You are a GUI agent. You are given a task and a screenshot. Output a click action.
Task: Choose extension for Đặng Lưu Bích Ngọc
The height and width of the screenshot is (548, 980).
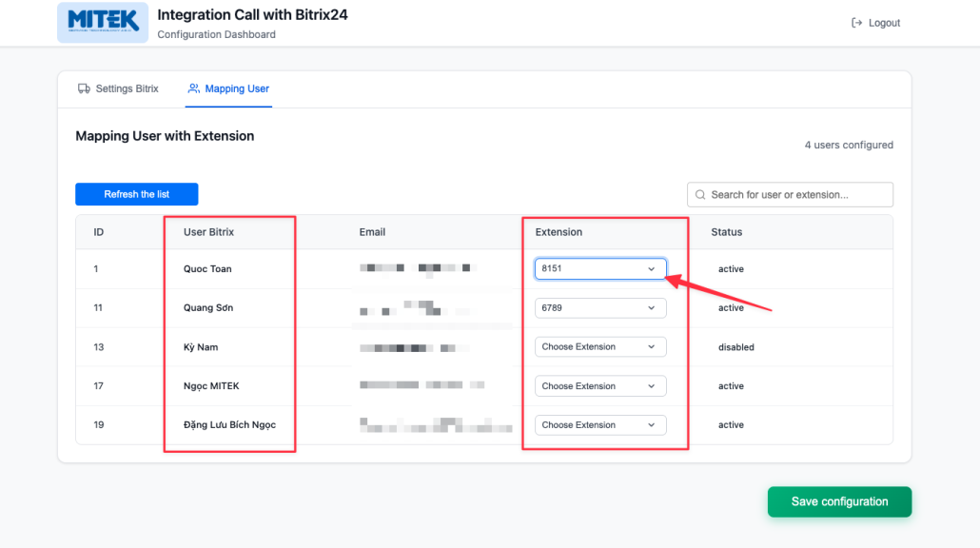(600, 425)
